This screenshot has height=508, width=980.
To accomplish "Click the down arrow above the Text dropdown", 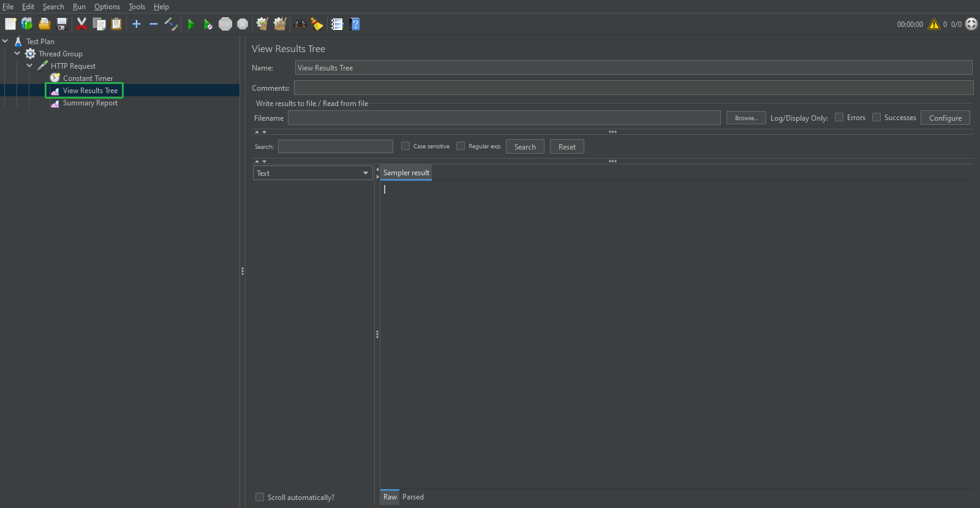I will point(265,161).
